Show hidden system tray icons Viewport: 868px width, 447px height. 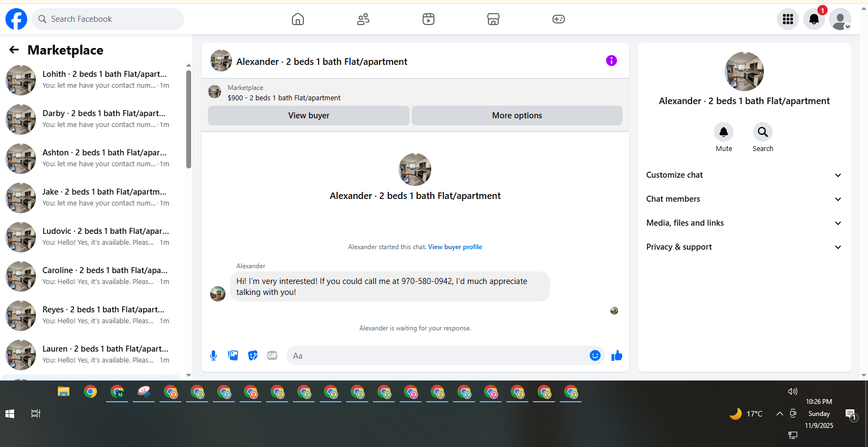click(780, 414)
